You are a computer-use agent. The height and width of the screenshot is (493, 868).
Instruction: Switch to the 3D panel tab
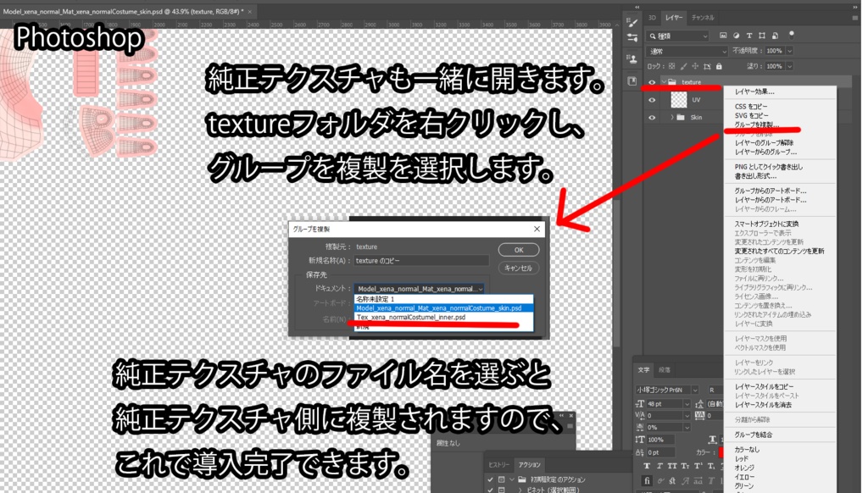(x=652, y=18)
